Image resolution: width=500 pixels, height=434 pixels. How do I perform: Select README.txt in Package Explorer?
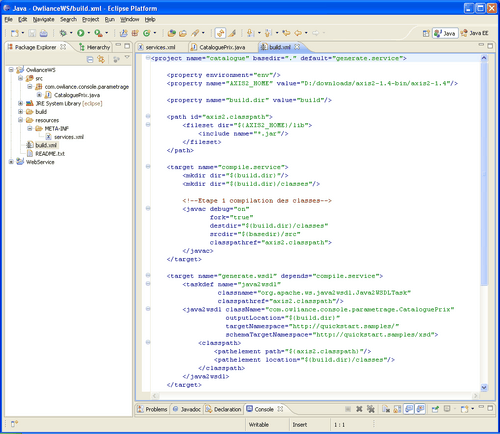[x=50, y=154]
